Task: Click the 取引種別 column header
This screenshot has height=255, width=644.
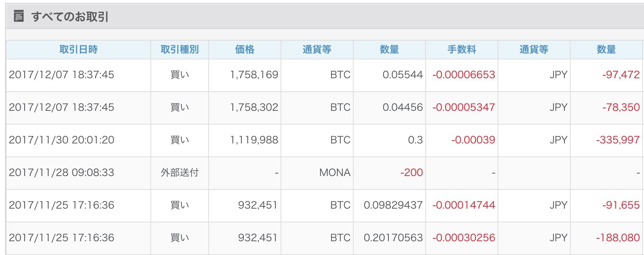Action: [180, 50]
